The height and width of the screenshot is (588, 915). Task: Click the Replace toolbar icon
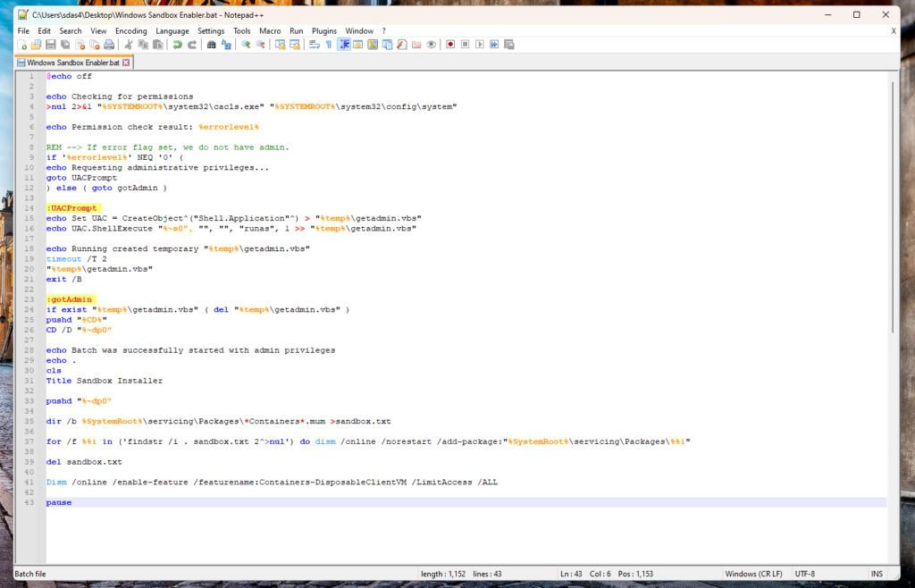(226, 45)
